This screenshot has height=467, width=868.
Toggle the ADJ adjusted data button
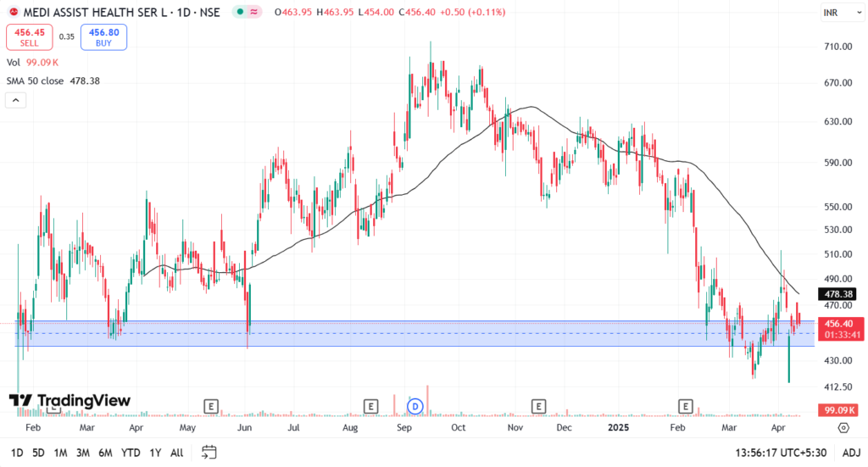[x=851, y=453]
